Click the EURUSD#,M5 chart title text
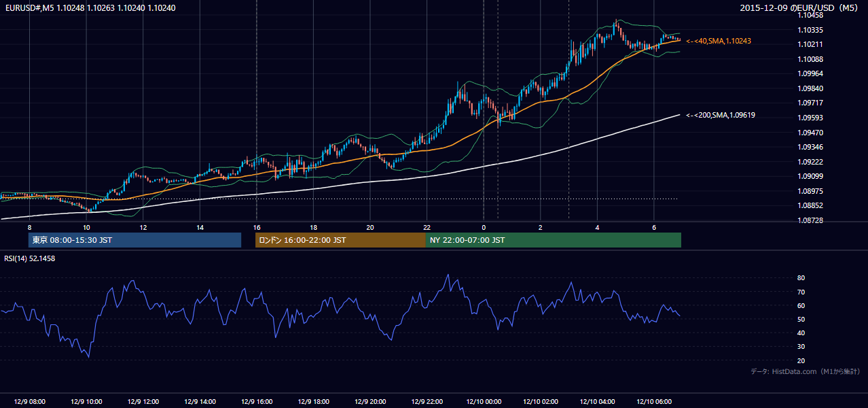868x408 pixels. (x=90, y=8)
